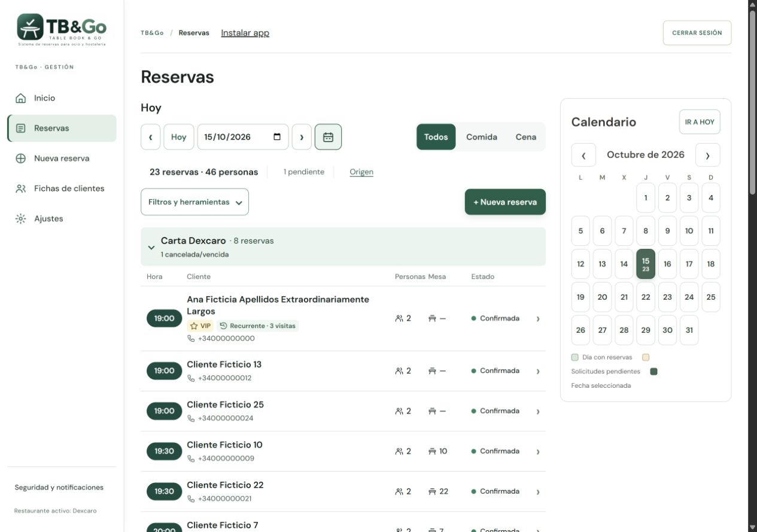The height and width of the screenshot is (532, 757).
Task: Click phone icon for +34000000009
Action: pos(191,458)
